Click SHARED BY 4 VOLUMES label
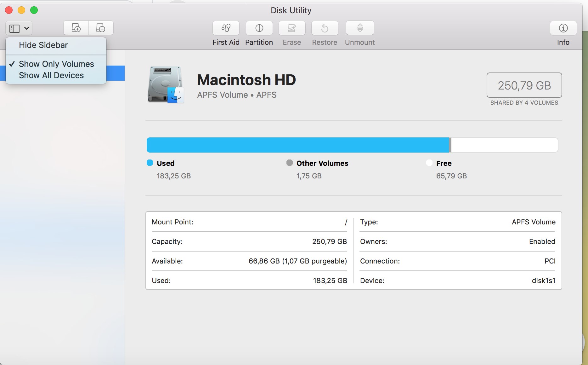 [524, 103]
